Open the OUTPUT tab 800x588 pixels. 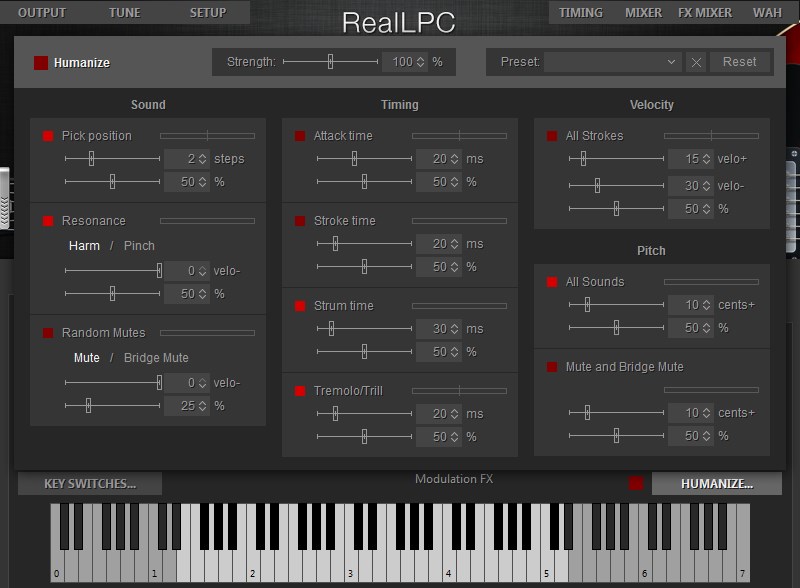[x=42, y=13]
